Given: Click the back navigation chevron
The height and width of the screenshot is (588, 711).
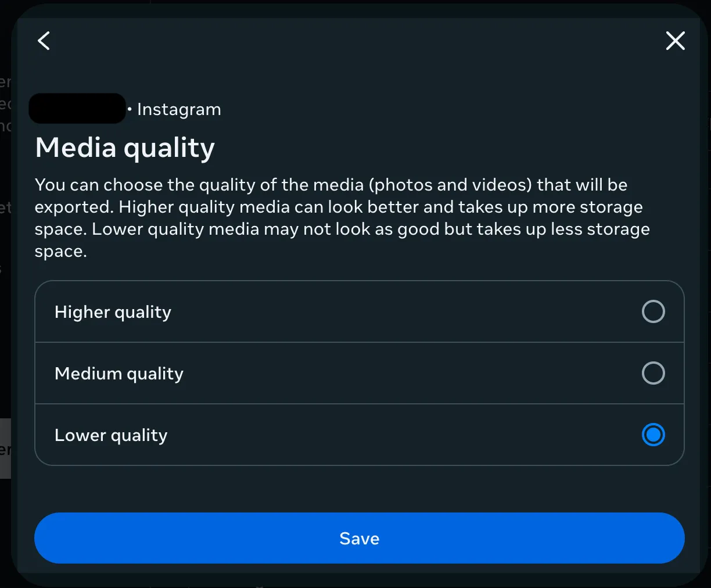Looking at the screenshot, I should 44,41.
